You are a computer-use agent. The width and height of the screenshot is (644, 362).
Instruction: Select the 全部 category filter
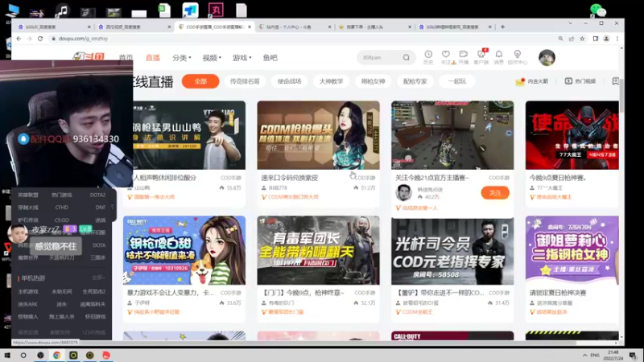(200, 81)
